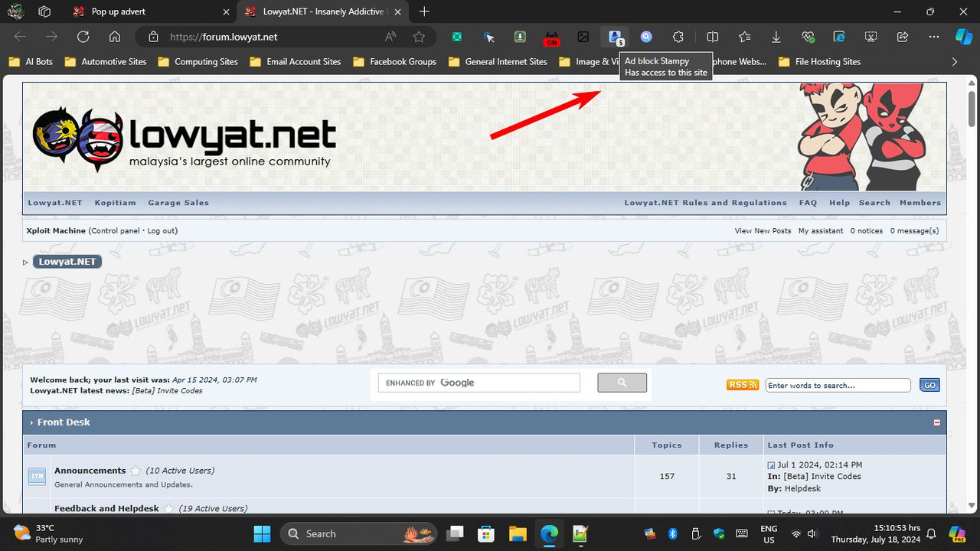Image resolution: width=980 pixels, height=551 pixels.
Task: Click View New Posts link
Action: 763,230
